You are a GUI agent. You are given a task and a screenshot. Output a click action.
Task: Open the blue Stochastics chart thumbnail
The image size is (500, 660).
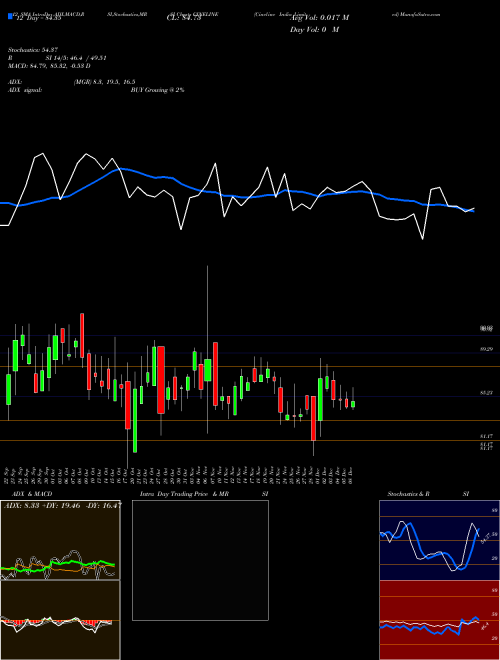click(x=439, y=540)
